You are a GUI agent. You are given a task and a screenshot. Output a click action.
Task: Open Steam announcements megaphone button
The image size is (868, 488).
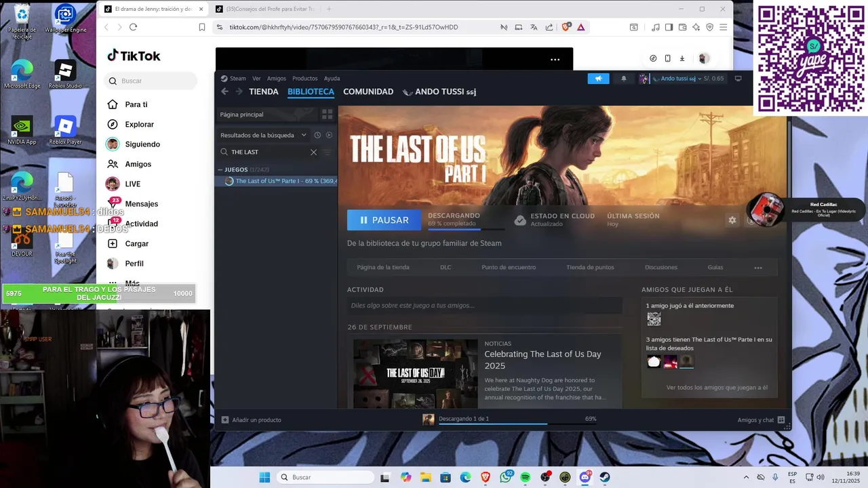598,79
